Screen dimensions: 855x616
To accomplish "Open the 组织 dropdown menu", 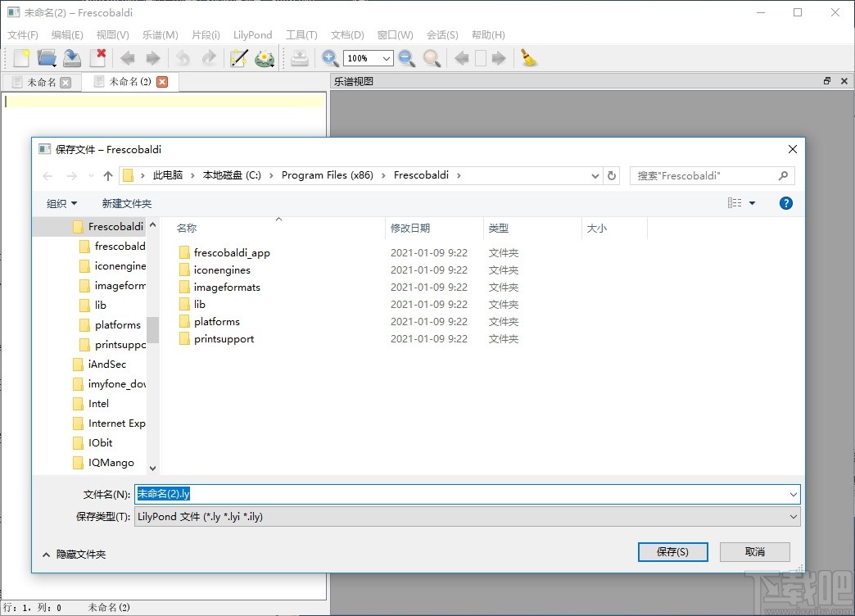I will pos(61,203).
